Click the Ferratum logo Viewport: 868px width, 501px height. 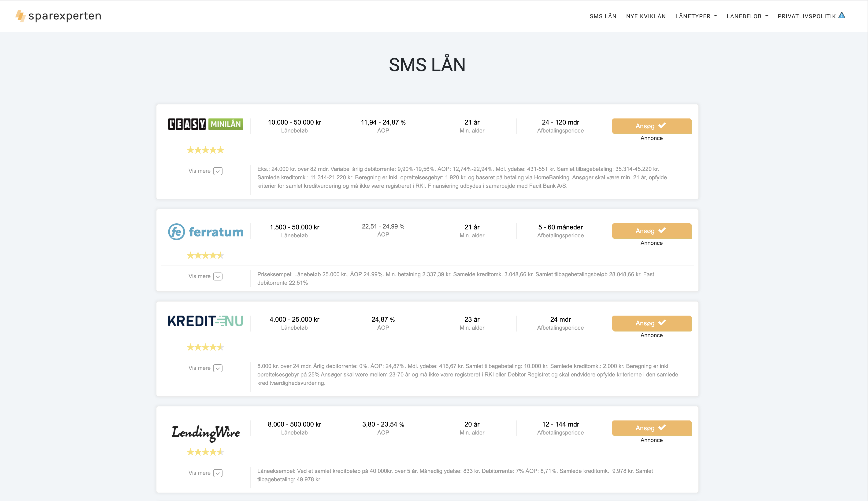point(205,232)
